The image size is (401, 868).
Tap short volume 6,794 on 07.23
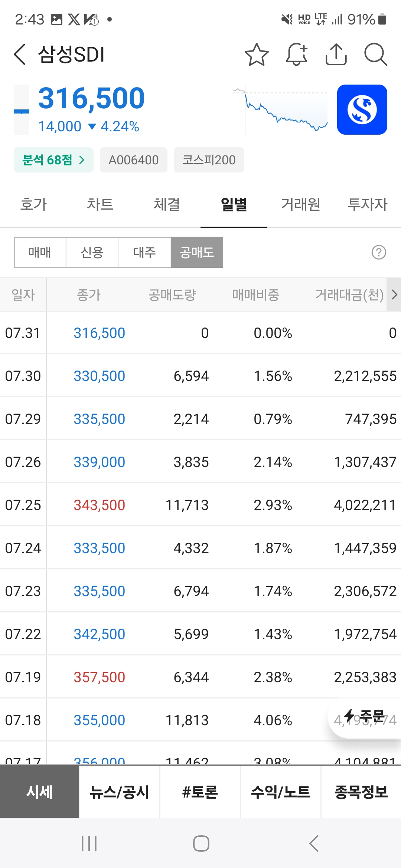coord(191,591)
